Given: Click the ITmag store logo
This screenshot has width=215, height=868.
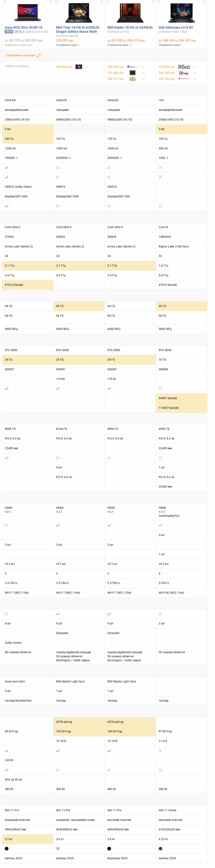Looking at the screenshot, I should [184, 73].
